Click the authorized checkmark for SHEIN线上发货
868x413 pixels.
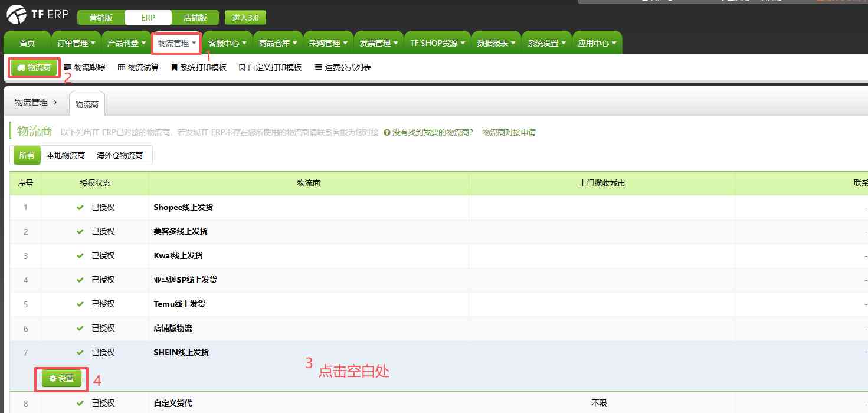pyautogui.click(x=79, y=352)
